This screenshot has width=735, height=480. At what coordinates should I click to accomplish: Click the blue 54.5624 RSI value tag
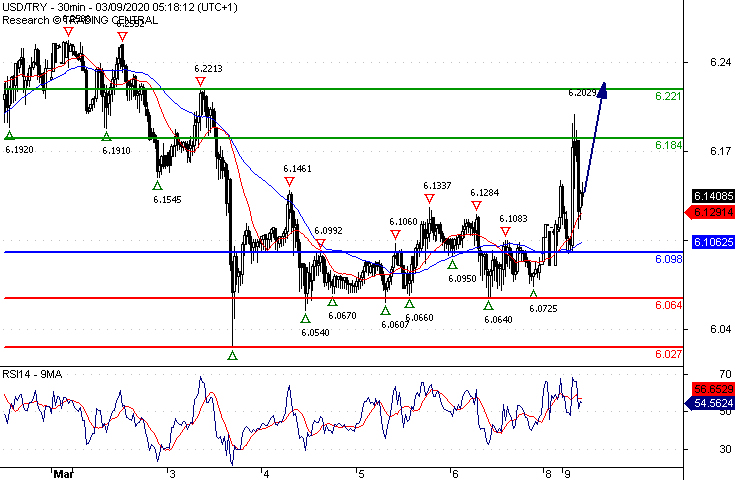click(x=710, y=403)
